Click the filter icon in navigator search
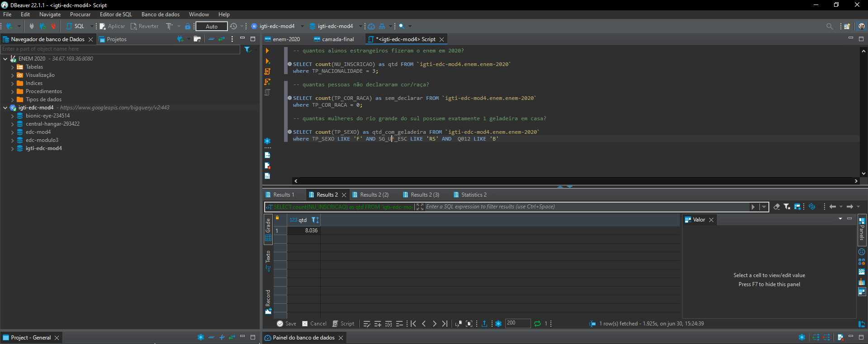 [x=247, y=49]
